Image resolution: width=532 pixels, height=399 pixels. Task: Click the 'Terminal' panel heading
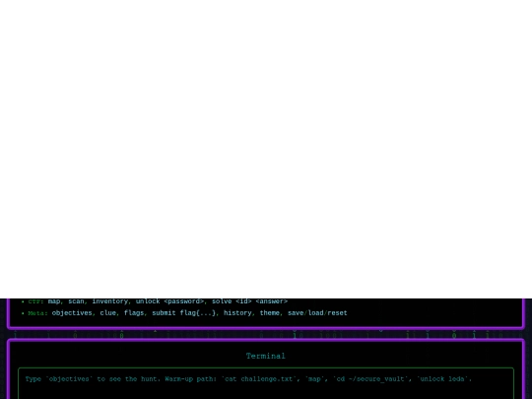click(x=266, y=356)
